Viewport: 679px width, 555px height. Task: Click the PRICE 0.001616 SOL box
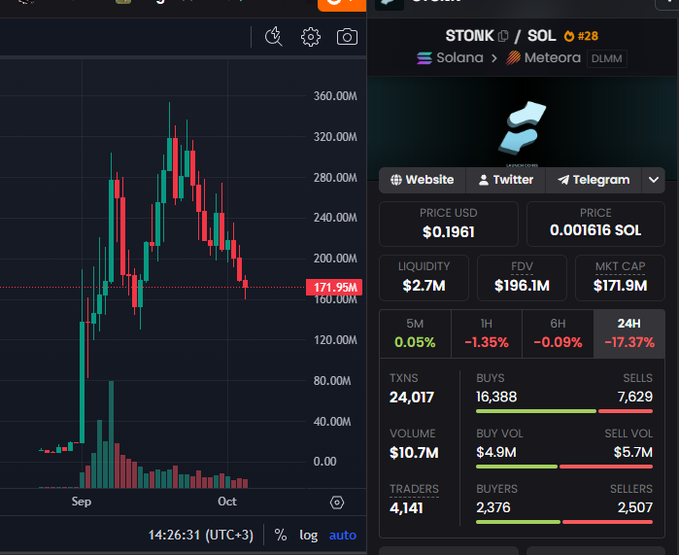pos(595,224)
